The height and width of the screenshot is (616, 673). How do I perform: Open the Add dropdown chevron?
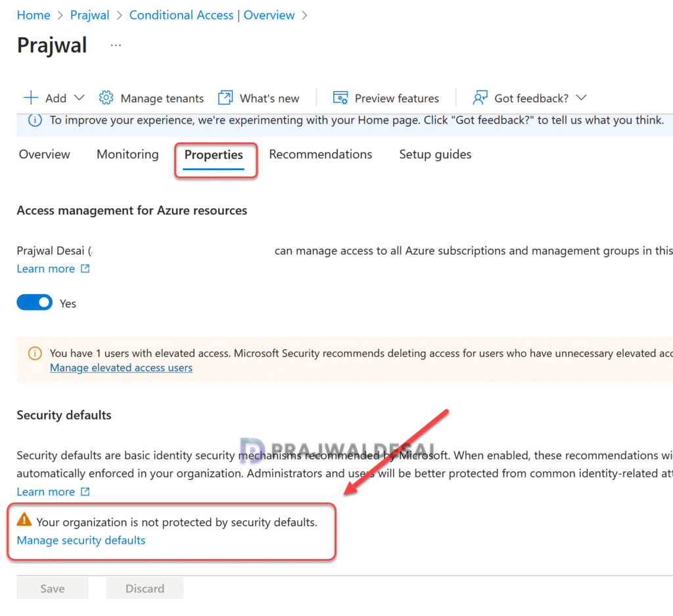tap(79, 98)
